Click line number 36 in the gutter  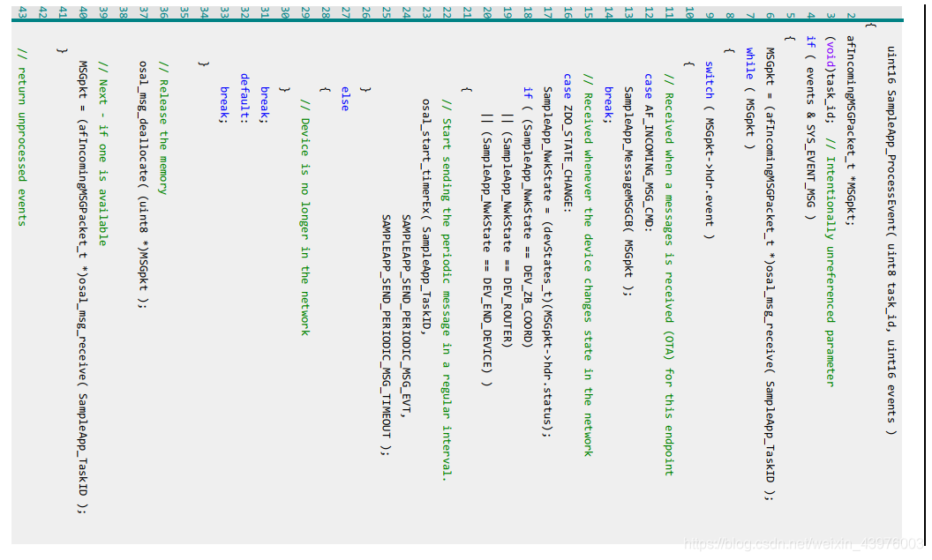coord(163,12)
